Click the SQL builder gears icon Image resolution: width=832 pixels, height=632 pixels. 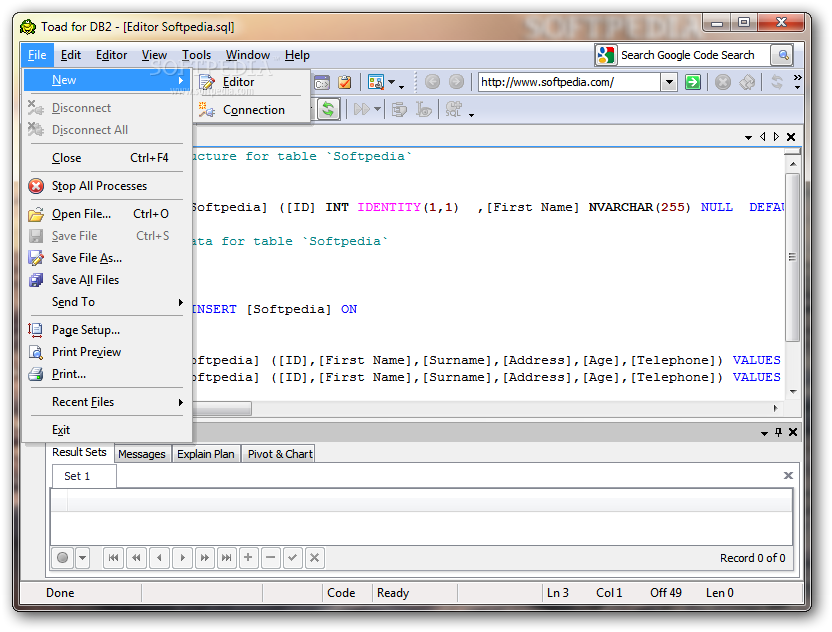(454, 109)
